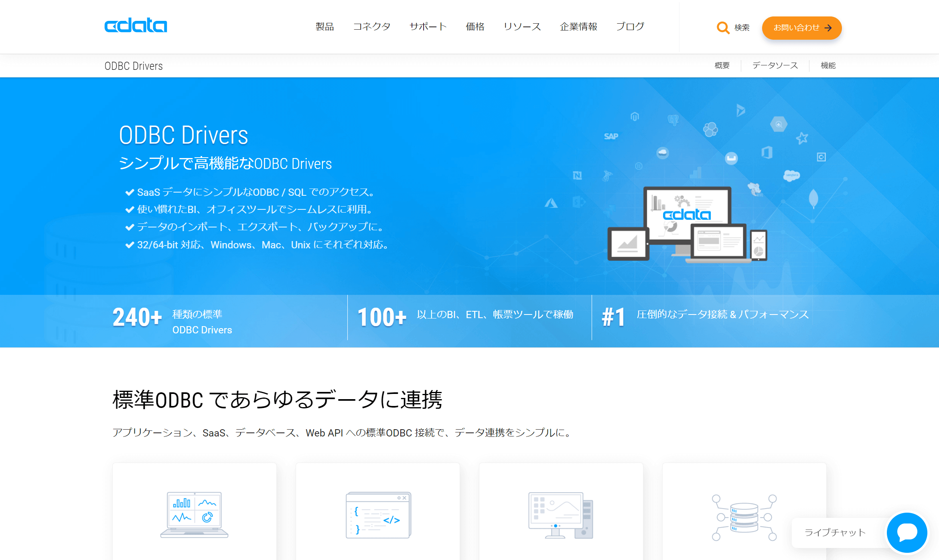Open the search function

tap(723, 28)
